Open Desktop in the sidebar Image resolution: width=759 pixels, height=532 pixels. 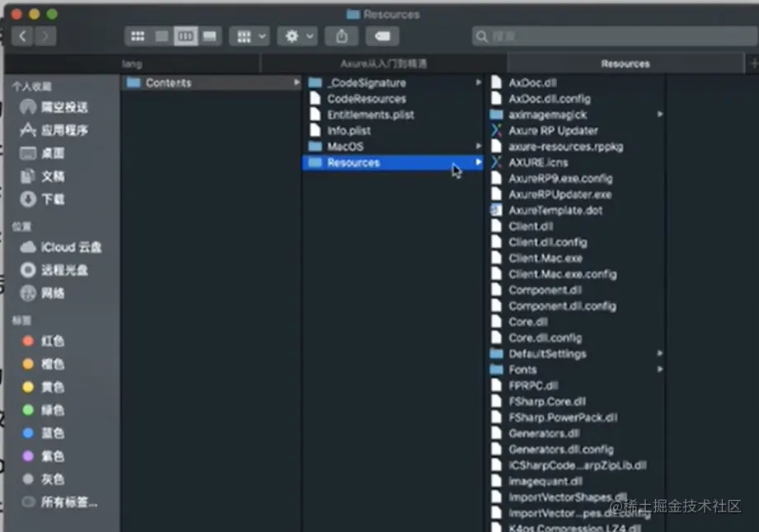(42, 153)
